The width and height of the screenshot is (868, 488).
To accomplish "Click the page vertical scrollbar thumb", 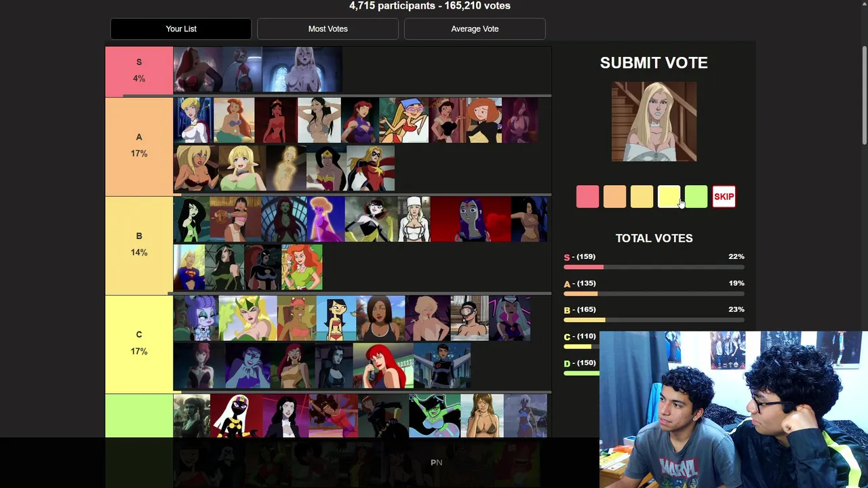I will coord(864,95).
